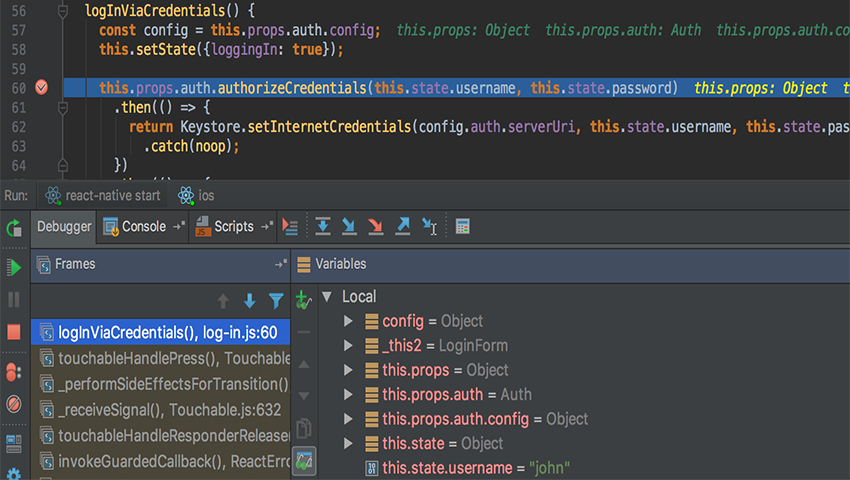Click Force Step Into red arrow icon
This screenshot has height=480, width=850.
pyautogui.click(x=375, y=227)
